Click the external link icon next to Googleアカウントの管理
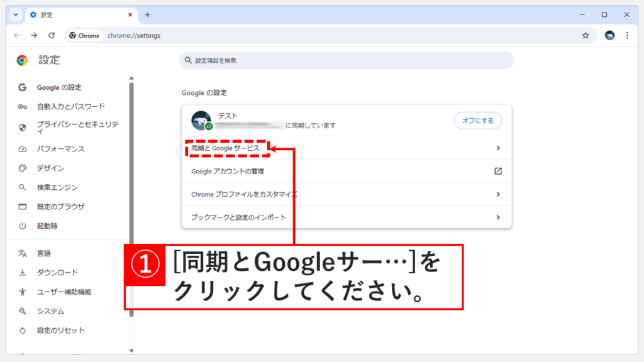This screenshot has width=644, height=362. pyautogui.click(x=497, y=171)
